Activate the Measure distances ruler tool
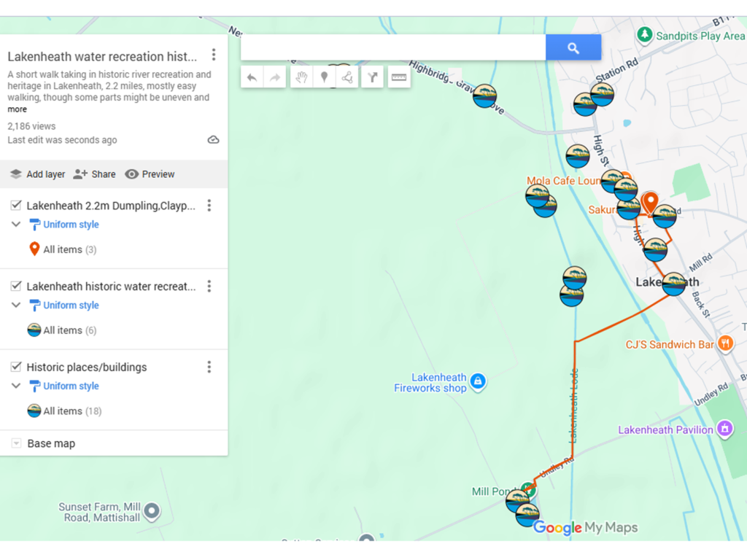The height and width of the screenshot is (560, 747). click(x=398, y=77)
